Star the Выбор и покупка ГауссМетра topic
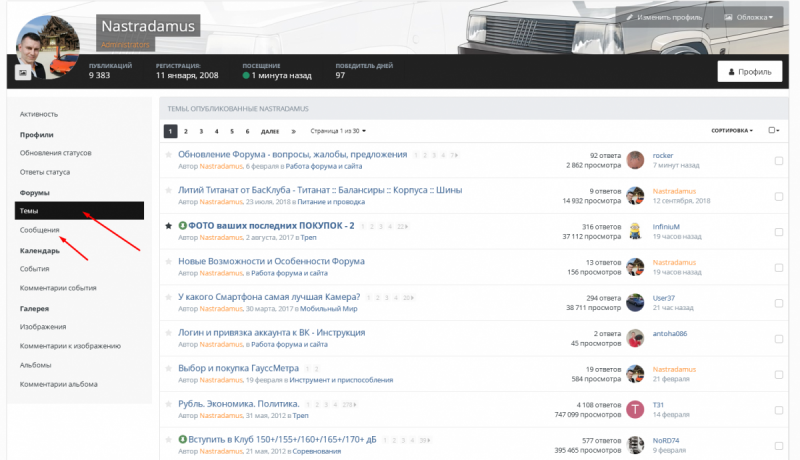 pyautogui.click(x=168, y=368)
